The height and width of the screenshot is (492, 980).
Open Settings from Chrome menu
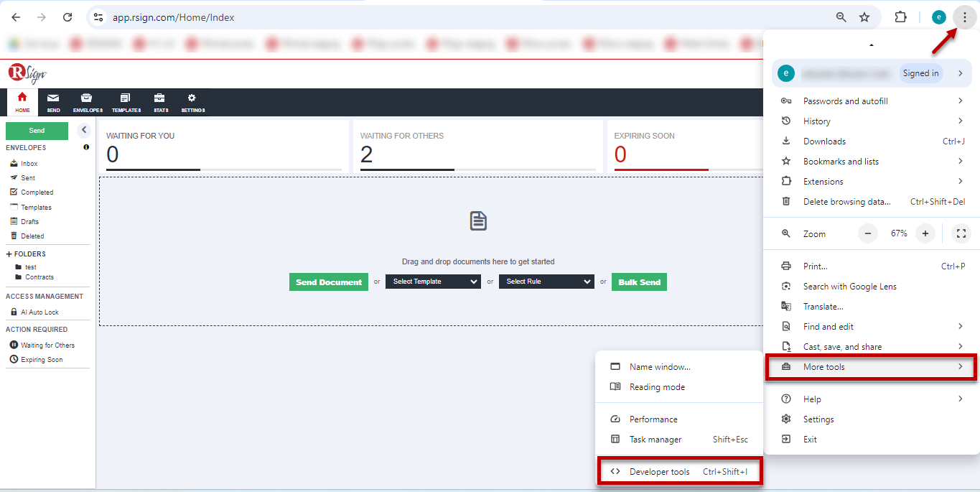tap(872, 419)
